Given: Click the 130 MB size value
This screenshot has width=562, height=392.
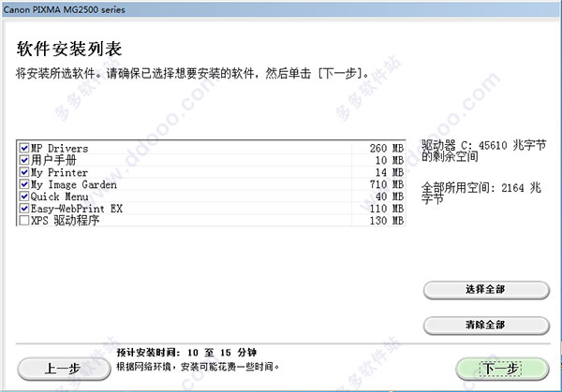Looking at the screenshot, I should point(387,221).
